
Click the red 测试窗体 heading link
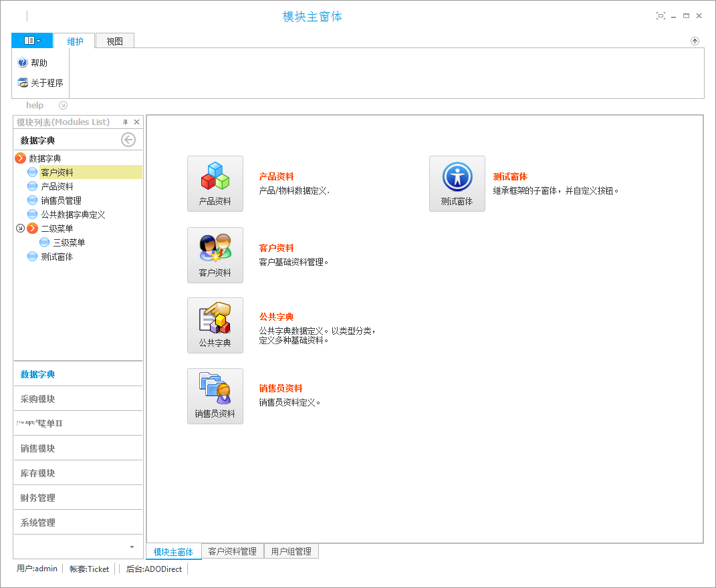(510, 176)
